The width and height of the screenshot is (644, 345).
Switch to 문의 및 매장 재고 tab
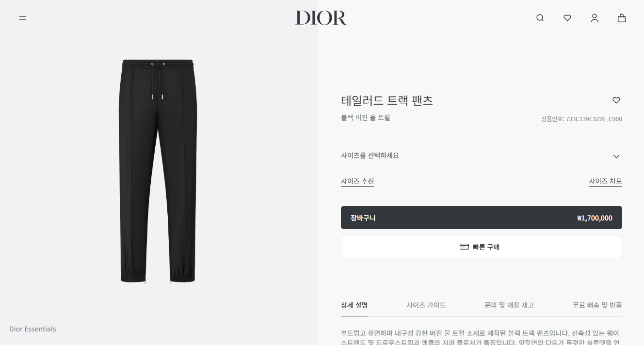pos(509,305)
